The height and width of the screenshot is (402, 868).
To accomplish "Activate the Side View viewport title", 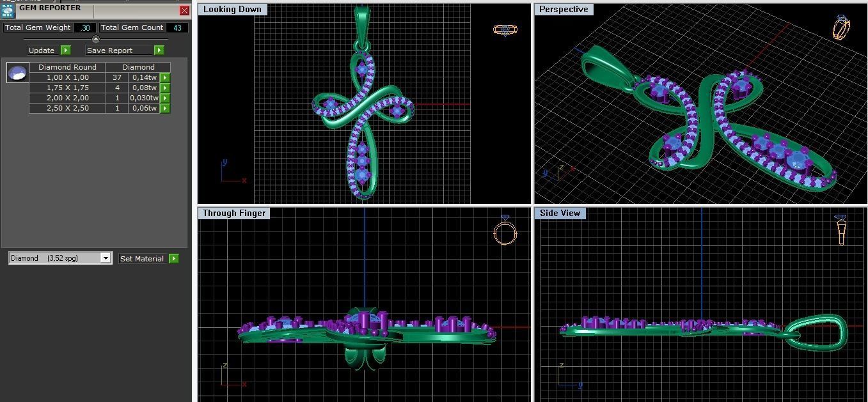I will click(560, 213).
